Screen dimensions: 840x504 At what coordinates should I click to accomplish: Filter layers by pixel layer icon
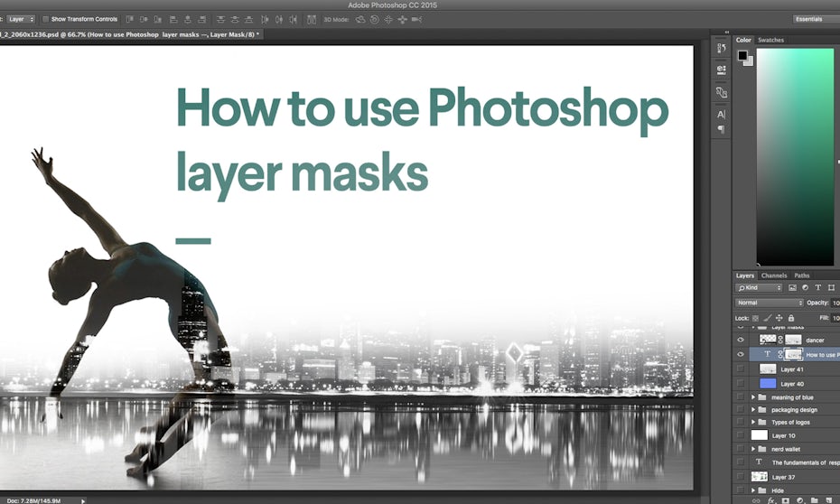[792, 288]
